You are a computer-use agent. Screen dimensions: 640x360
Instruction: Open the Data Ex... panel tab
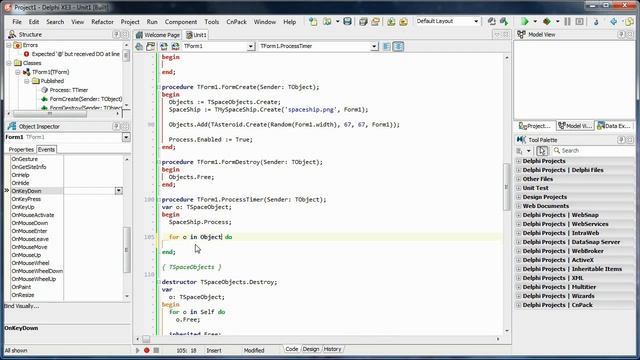click(614, 126)
